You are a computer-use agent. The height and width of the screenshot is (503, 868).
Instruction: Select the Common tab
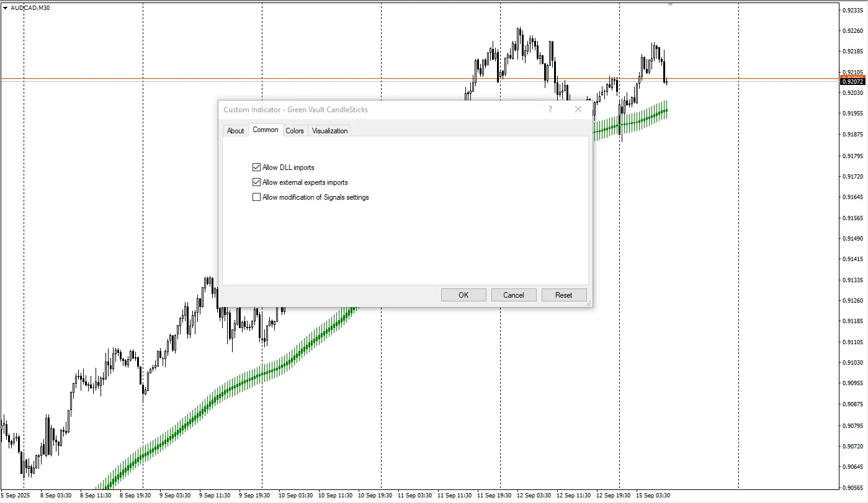(266, 130)
